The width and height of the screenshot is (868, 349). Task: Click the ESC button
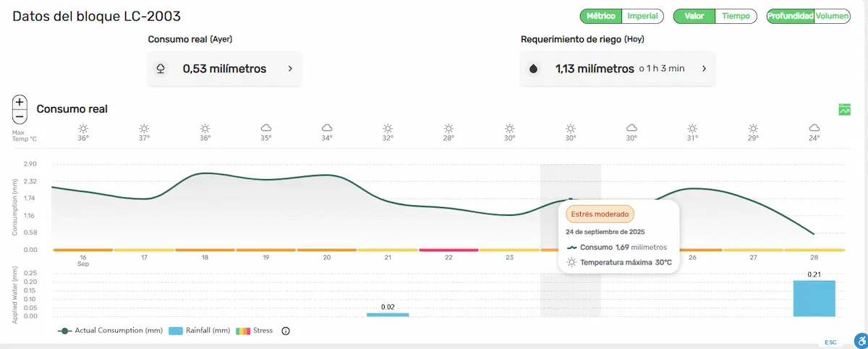[830, 342]
